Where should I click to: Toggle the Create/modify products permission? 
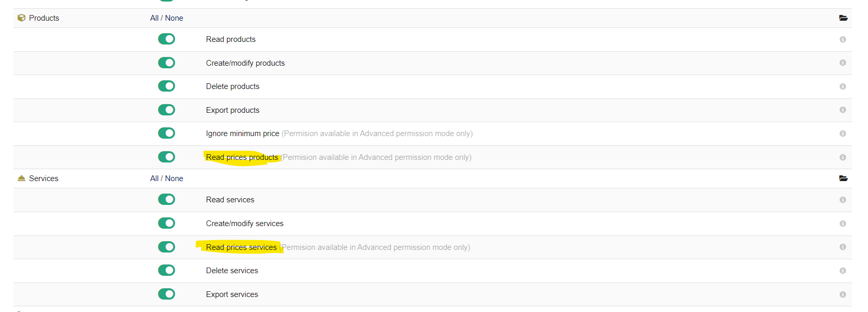tap(166, 63)
